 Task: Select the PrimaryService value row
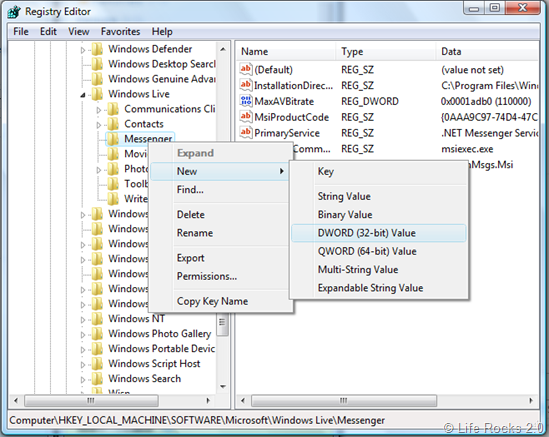388,133
